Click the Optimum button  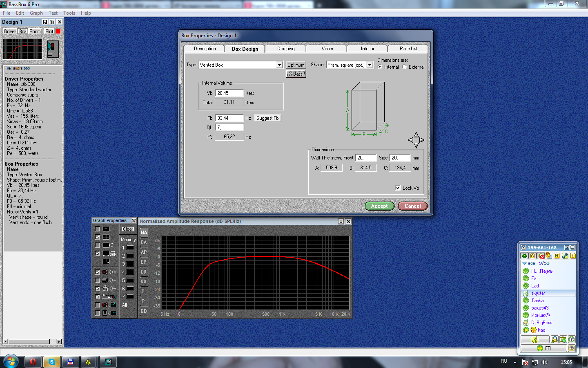pyautogui.click(x=296, y=65)
